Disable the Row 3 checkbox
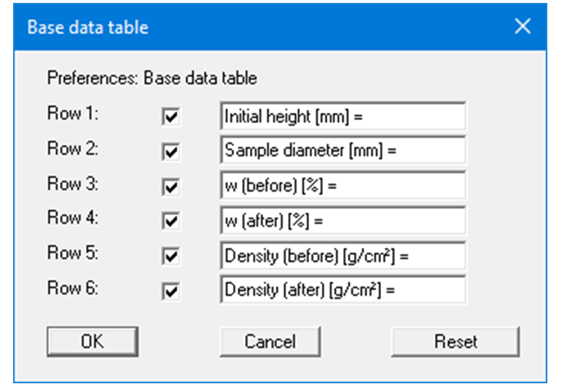 [x=171, y=187]
